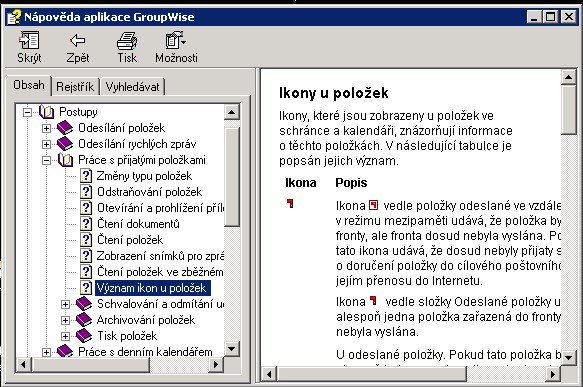Image resolution: width=583 pixels, height=387 pixels.
Task: Hide the navigation pane with Skrýt
Action: pyautogui.click(x=29, y=48)
